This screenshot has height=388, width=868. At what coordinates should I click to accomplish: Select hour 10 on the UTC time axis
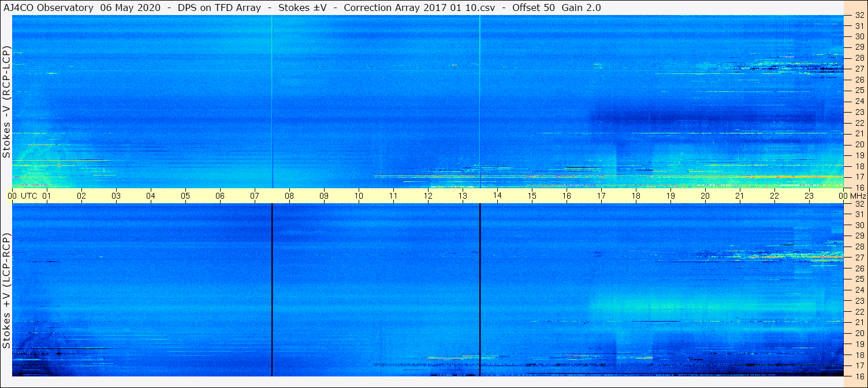pyautogui.click(x=359, y=196)
